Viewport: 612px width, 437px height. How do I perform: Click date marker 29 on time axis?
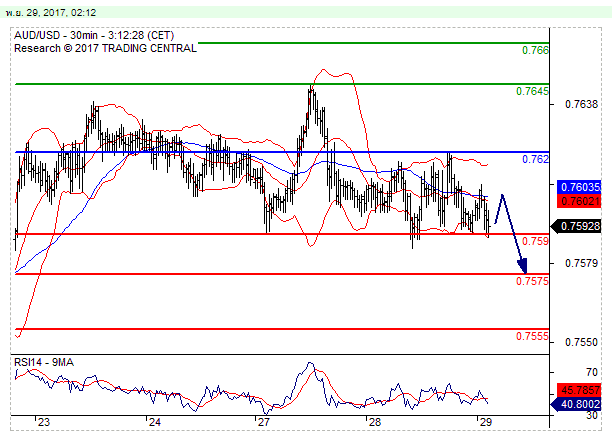pyautogui.click(x=485, y=422)
